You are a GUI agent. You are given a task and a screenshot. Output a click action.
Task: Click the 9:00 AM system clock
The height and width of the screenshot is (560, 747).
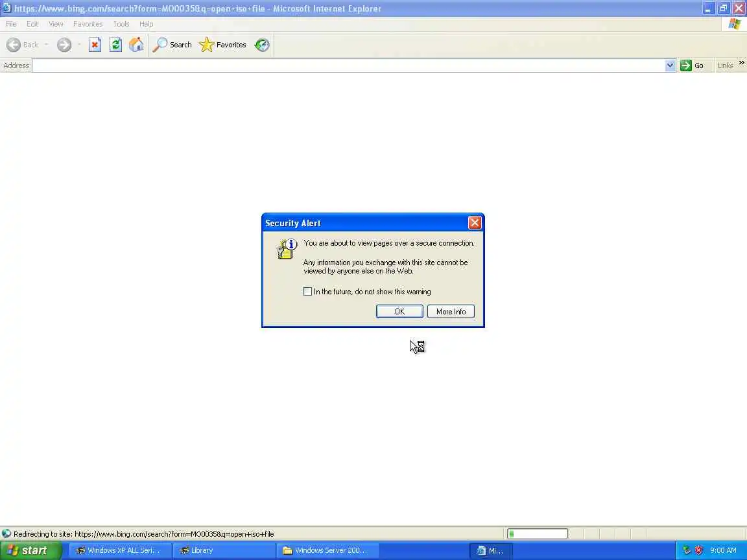pyautogui.click(x=723, y=550)
